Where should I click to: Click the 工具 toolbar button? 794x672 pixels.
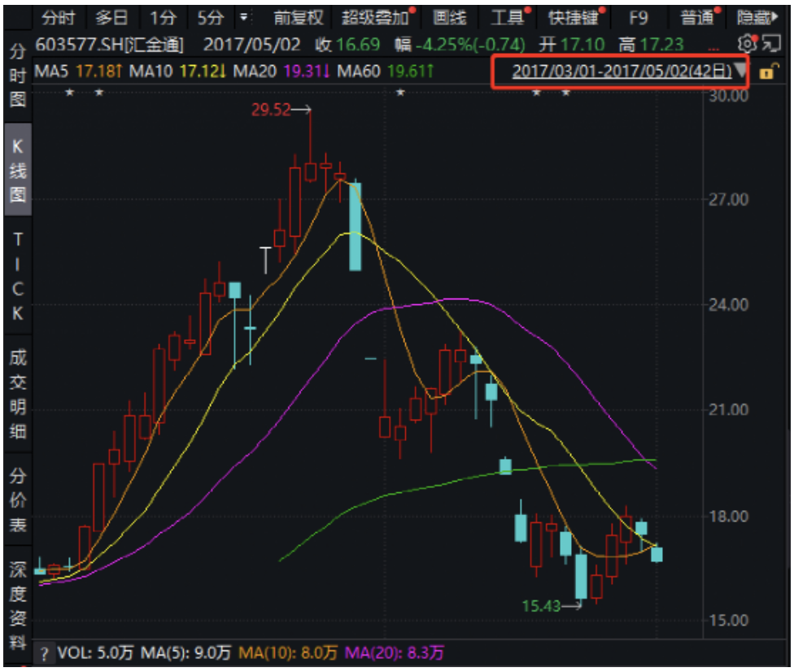pyautogui.click(x=507, y=17)
